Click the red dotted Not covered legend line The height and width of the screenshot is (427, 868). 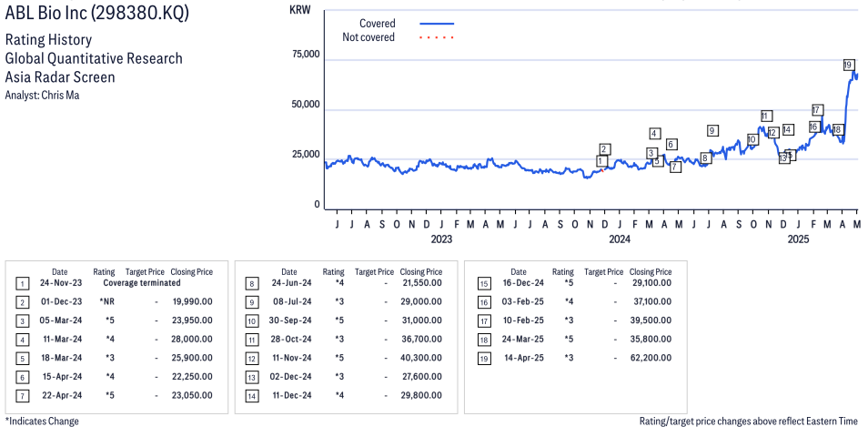[x=437, y=37]
